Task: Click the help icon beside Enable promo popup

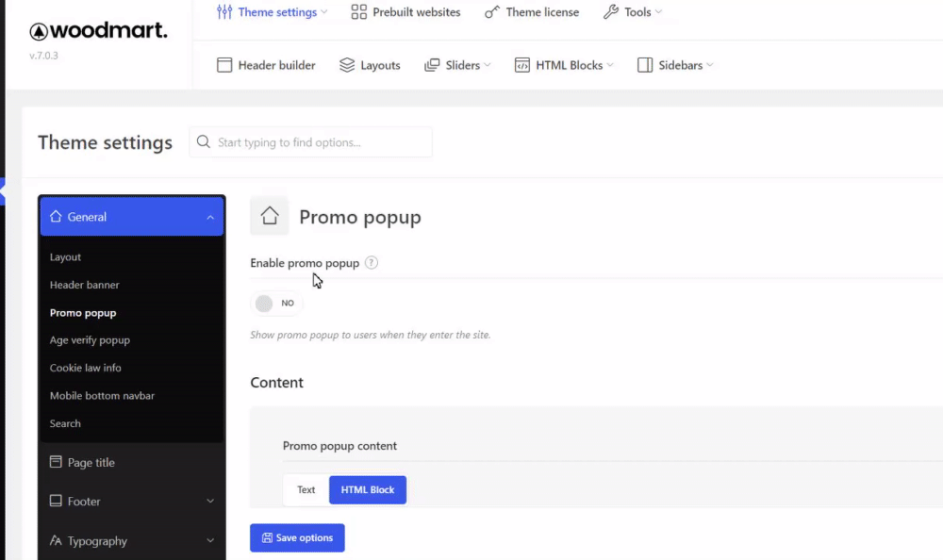Action: 372,263
